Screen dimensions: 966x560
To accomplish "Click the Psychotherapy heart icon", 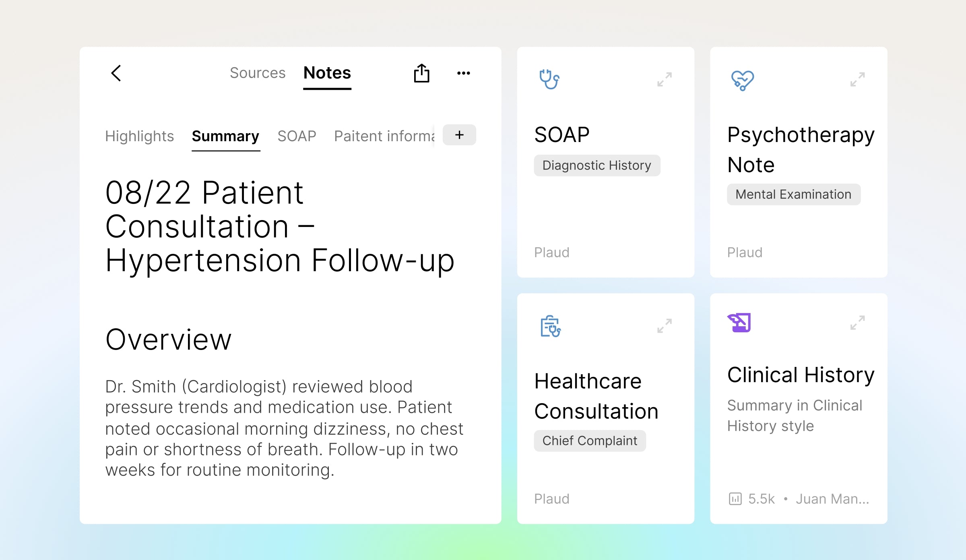I will coord(742,80).
